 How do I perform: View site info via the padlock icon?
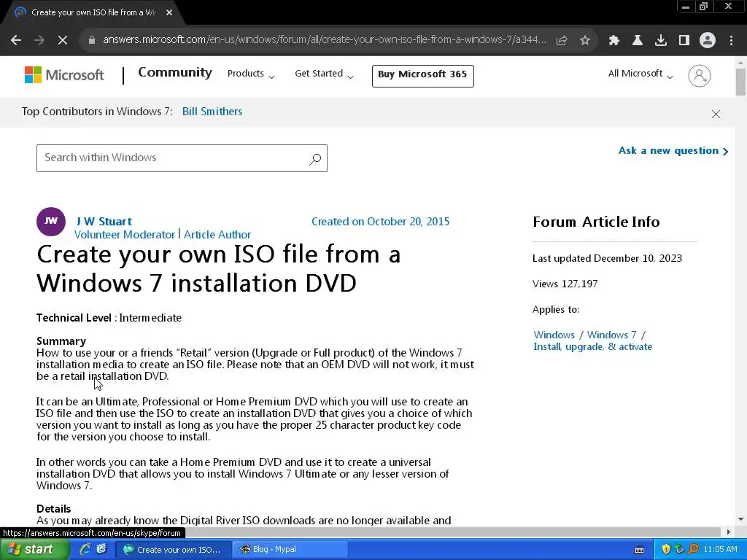coord(92,40)
